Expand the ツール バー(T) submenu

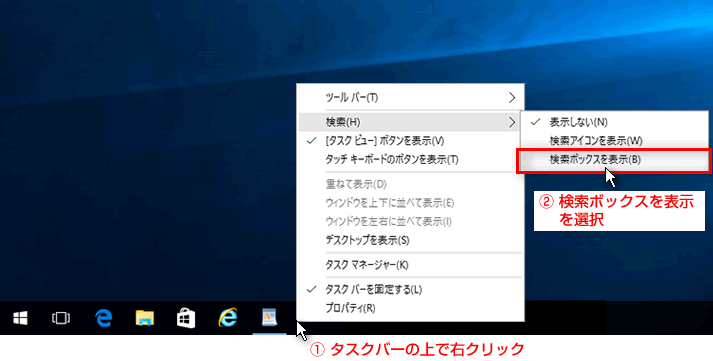coord(410,97)
